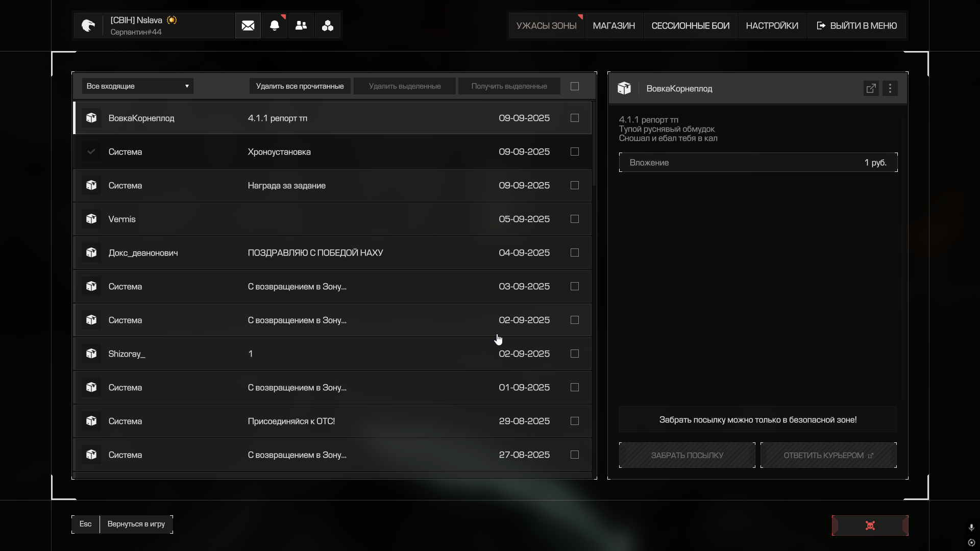Click the package icon in message header
The height and width of the screenshot is (551, 980).
pos(624,88)
